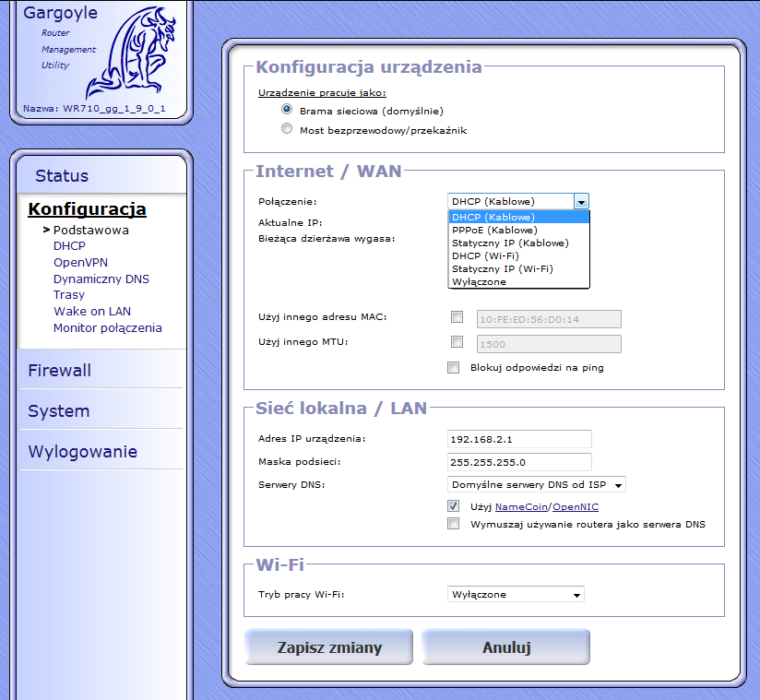Image resolution: width=760 pixels, height=700 pixels.
Task: Open the Status menu section
Action: 62,176
